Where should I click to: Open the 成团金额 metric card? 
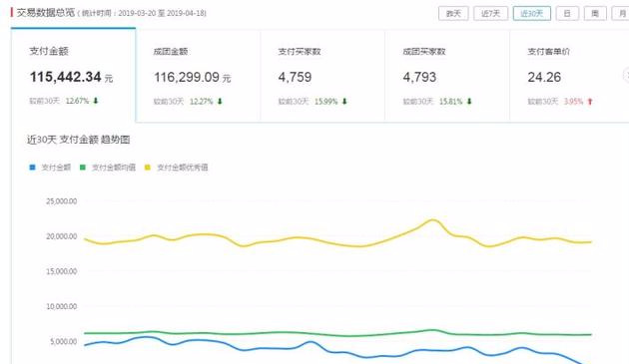point(198,76)
